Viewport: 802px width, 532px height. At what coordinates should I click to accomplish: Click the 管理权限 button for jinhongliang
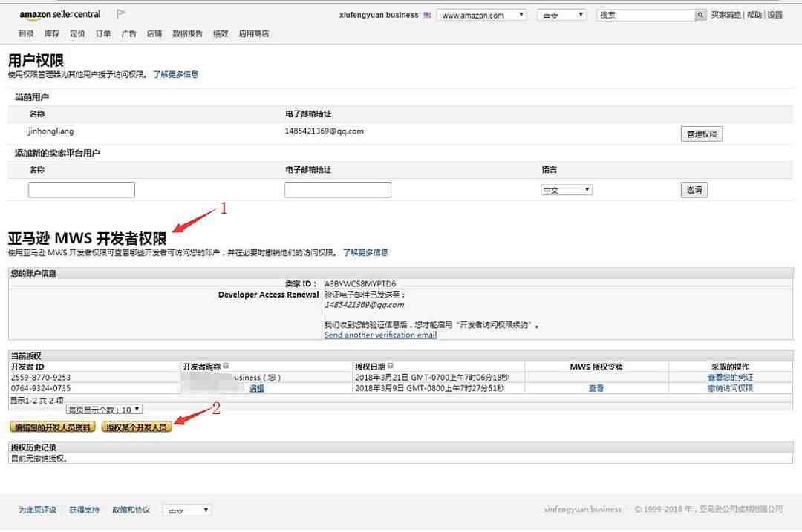701,134
